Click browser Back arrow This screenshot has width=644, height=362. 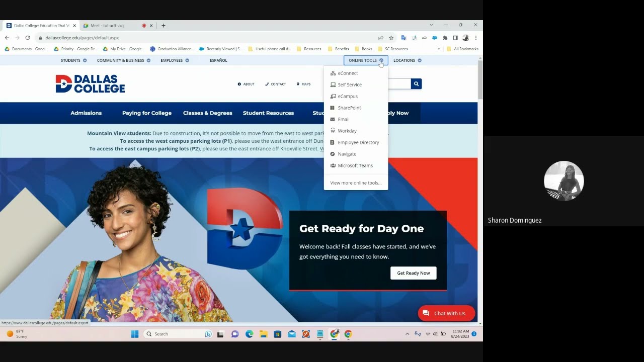[x=7, y=38]
